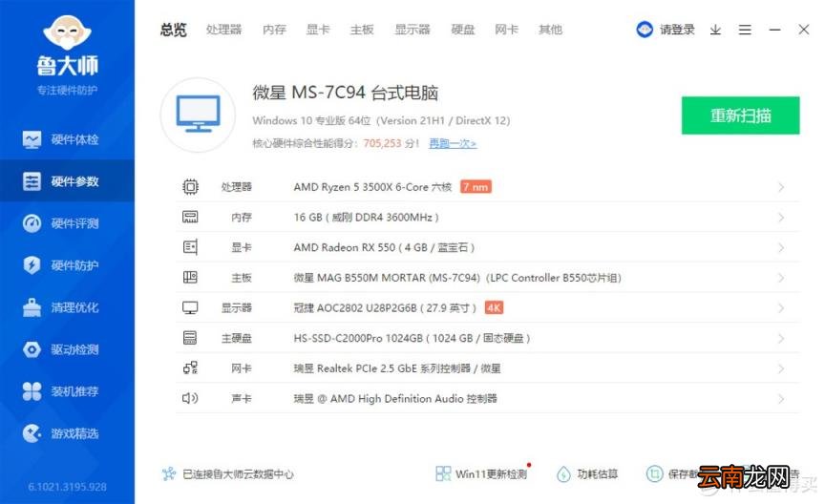Click the MAG B550M MORTAR text
The image size is (825, 504).
click(x=457, y=278)
